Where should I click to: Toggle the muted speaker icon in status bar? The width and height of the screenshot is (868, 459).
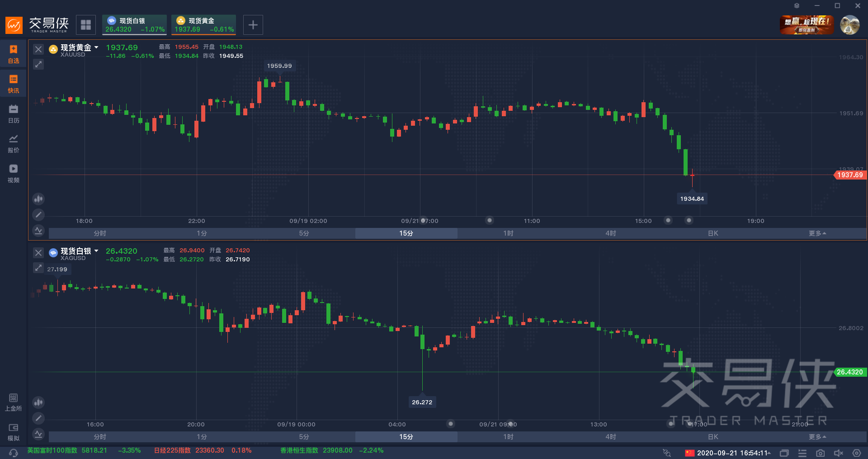point(838,453)
